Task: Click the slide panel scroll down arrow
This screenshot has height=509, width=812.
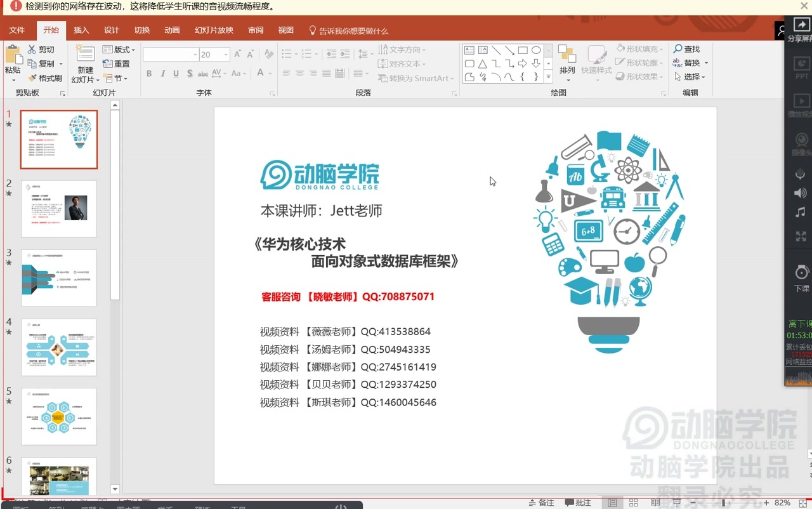Action: coord(115,489)
